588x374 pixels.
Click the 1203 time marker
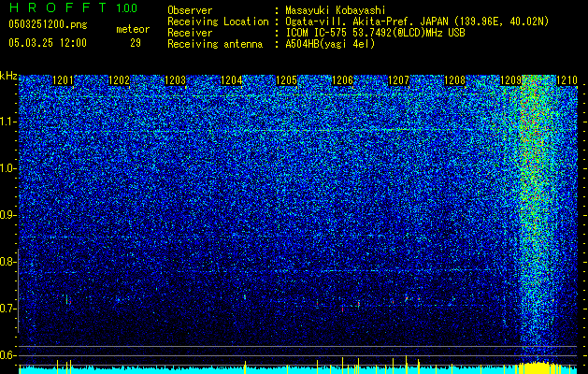[x=175, y=80]
